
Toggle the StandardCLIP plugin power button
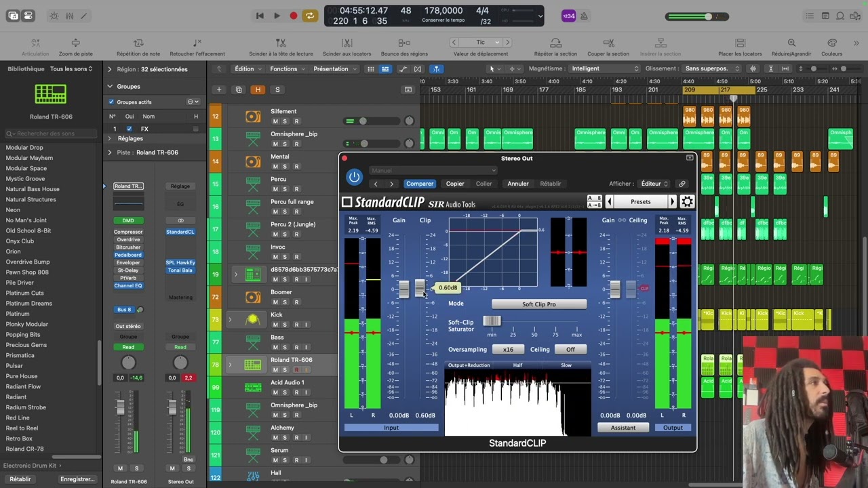point(354,177)
